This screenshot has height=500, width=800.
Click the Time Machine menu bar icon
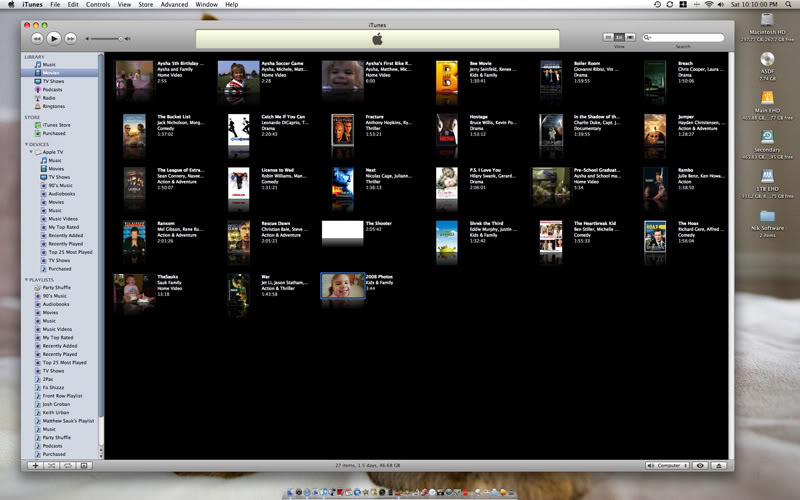pyautogui.click(x=657, y=5)
